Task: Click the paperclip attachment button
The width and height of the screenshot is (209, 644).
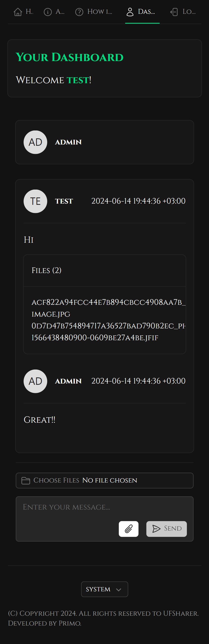Action: (129, 529)
